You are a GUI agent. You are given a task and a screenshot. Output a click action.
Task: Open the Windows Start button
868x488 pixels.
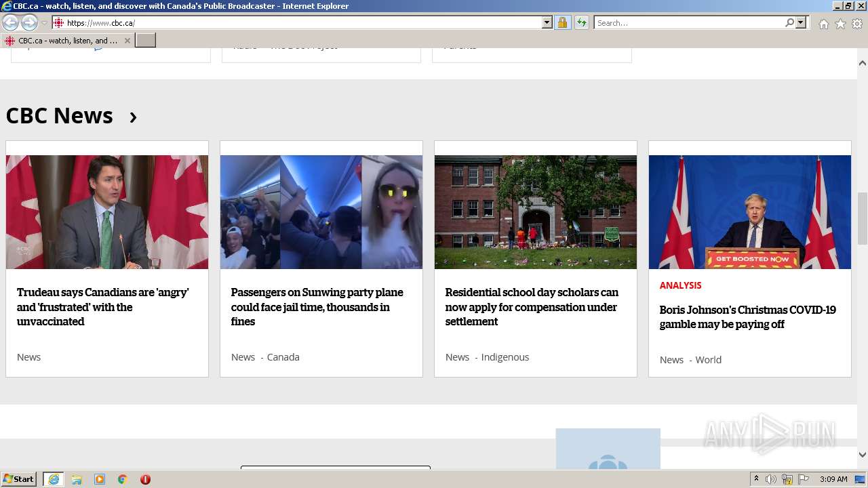click(x=19, y=479)
